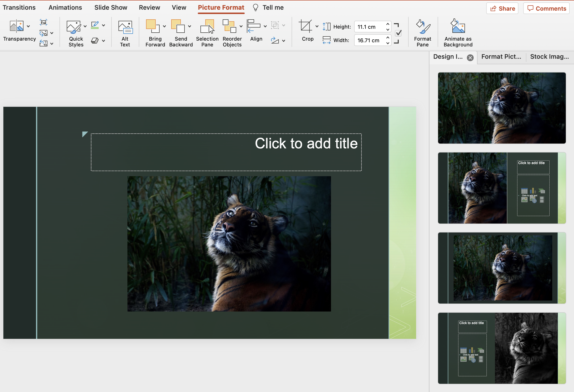Screen dimensions: 574x392
Task: Decrease picture Height with down stepper
Action: tap(388, 30)
